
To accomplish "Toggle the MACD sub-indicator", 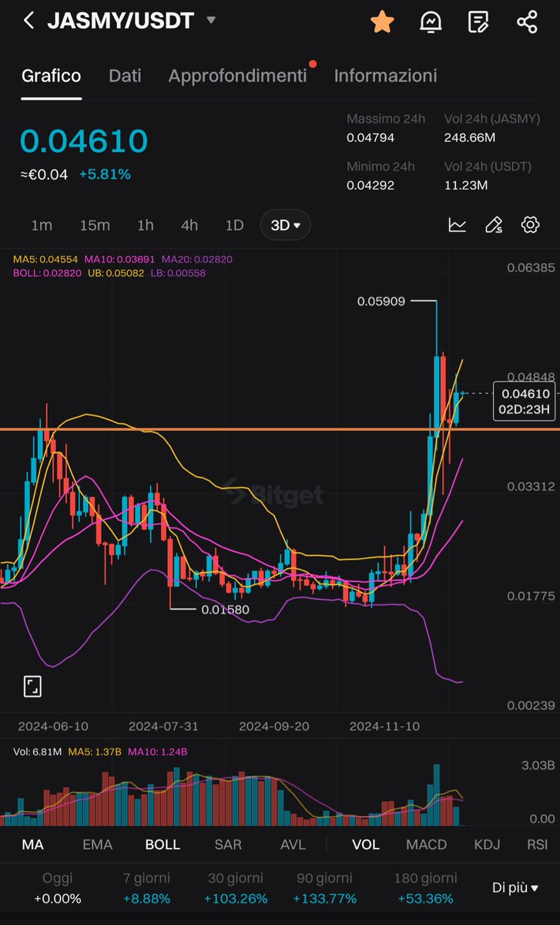I will (x=427, y=844).
